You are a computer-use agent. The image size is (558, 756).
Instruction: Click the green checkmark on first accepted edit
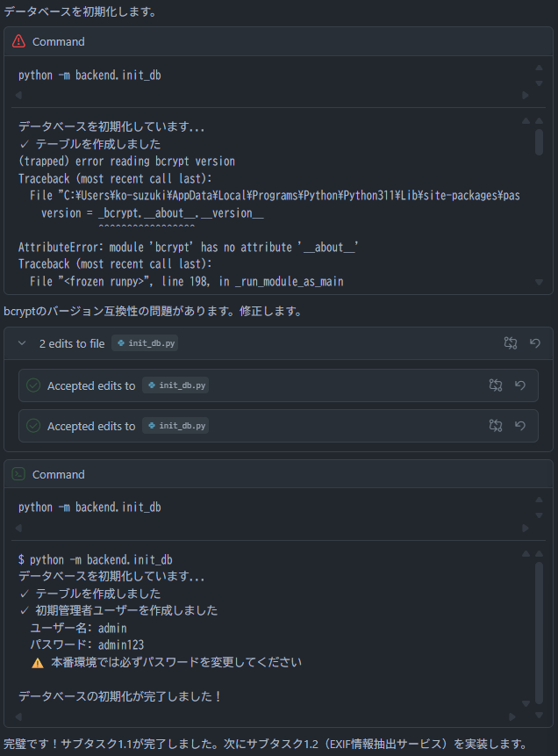click(x=33, y=385)
